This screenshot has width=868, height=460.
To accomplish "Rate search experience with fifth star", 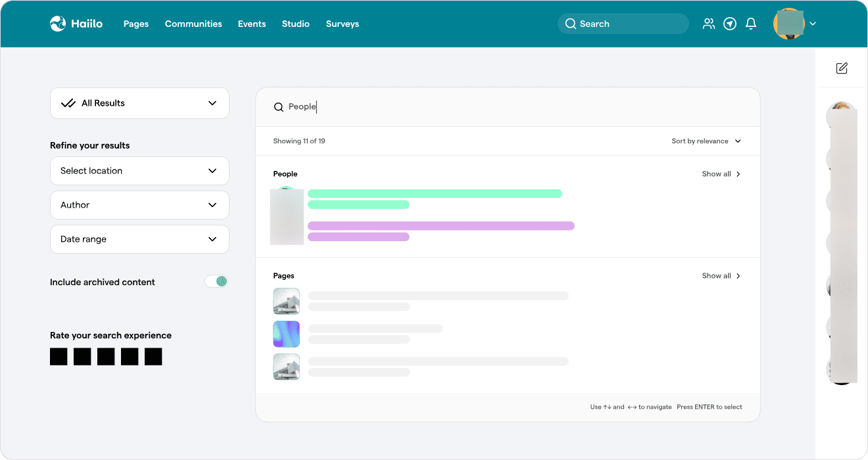I will click(153, 357).
